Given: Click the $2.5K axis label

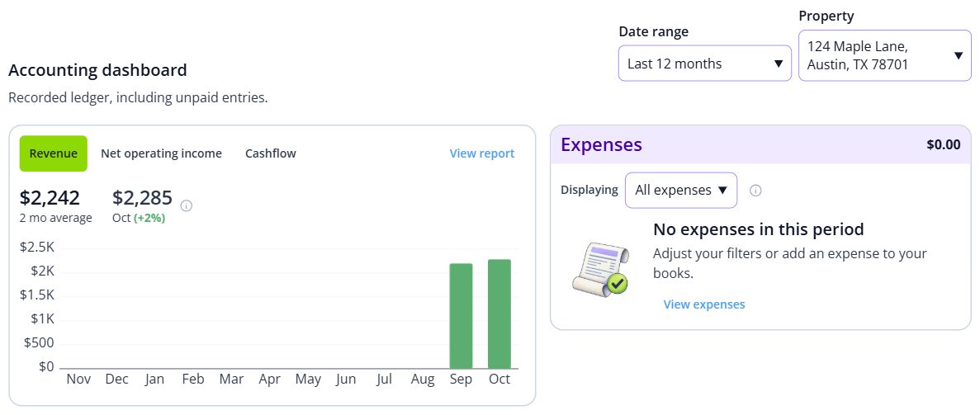Looking at the screenshot, I should tap(37, 247).
